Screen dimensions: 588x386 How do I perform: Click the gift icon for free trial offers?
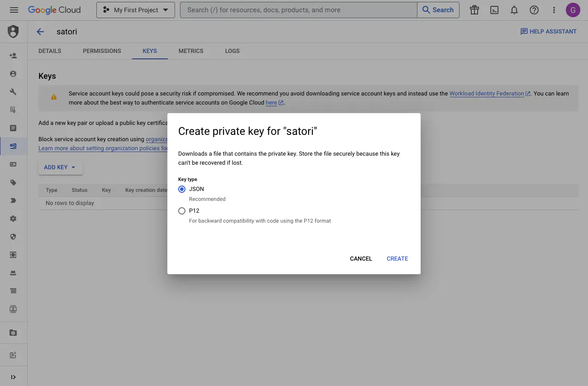click(474, 10)
